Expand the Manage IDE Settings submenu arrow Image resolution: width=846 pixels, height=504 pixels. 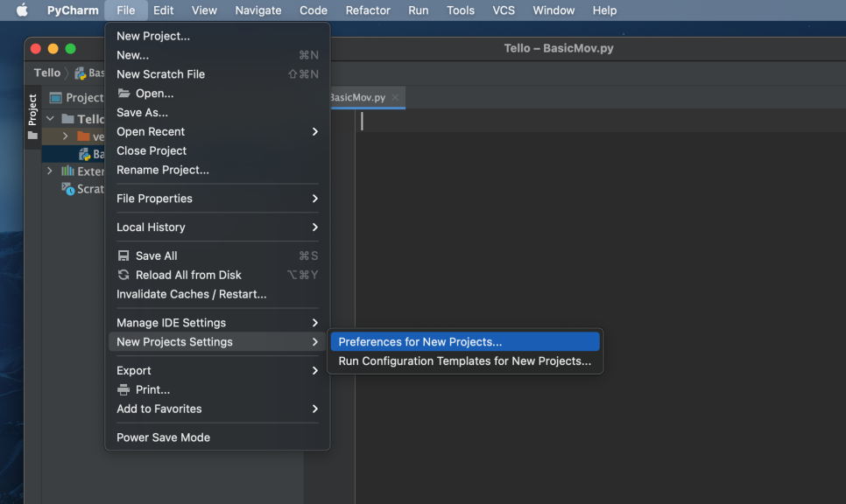[x=314, y=322]
